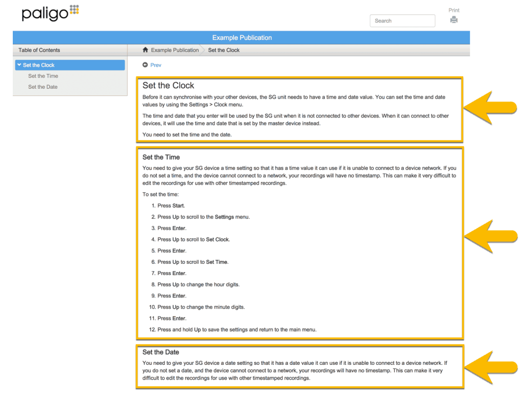The height and width of the screenshot is (420, 523).
Task: Click the printer icon
Action: click(x=454, y=20)
